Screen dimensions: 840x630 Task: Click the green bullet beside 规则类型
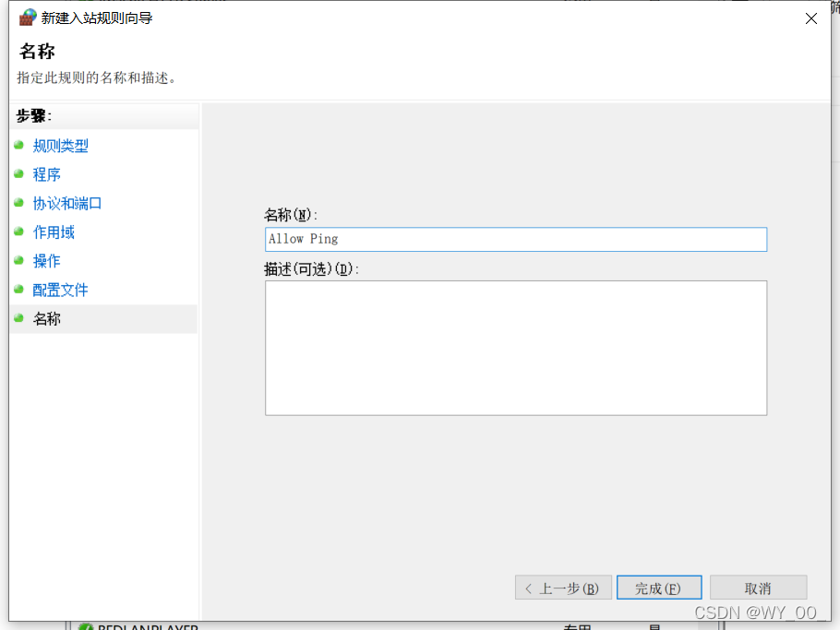click(x=19, y=145)
